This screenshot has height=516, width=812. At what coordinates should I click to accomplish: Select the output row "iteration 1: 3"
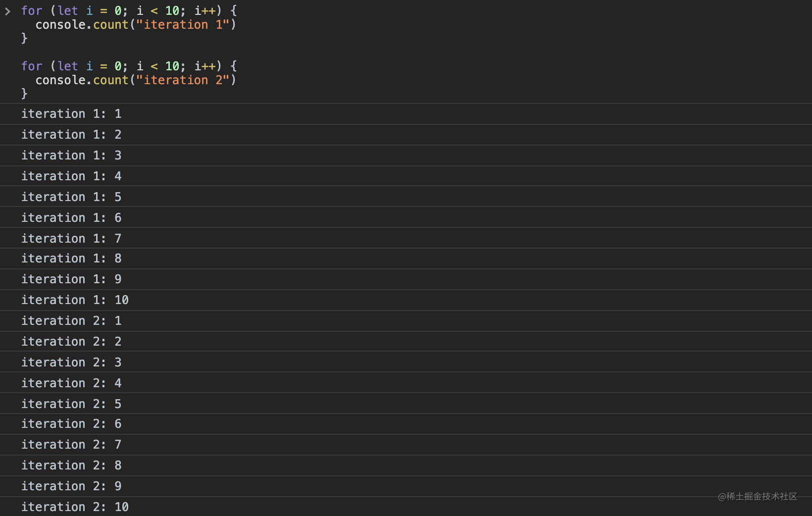pyautogui.click(x=406, y=155)
